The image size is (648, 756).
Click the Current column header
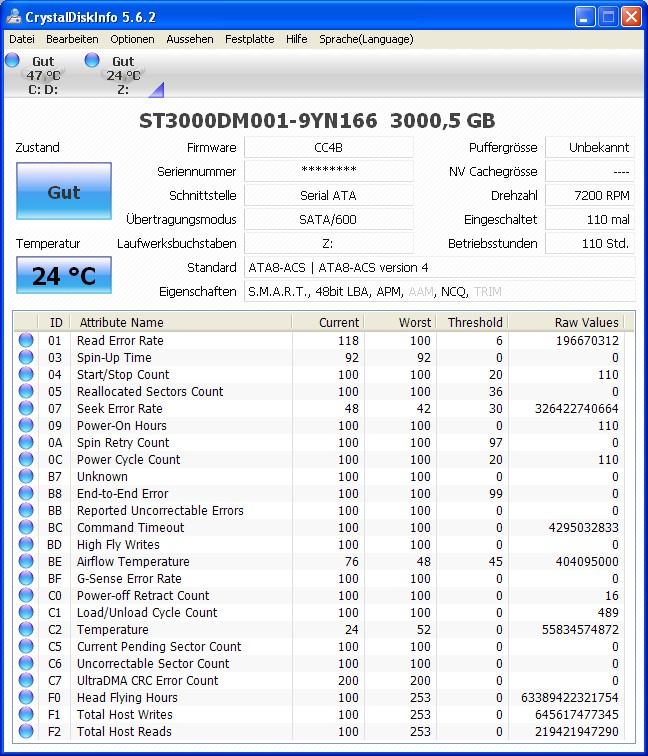click(328, 322)
